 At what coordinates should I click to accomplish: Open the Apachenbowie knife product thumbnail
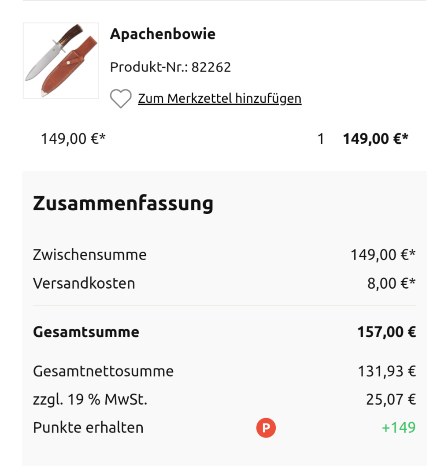[61, 60]
